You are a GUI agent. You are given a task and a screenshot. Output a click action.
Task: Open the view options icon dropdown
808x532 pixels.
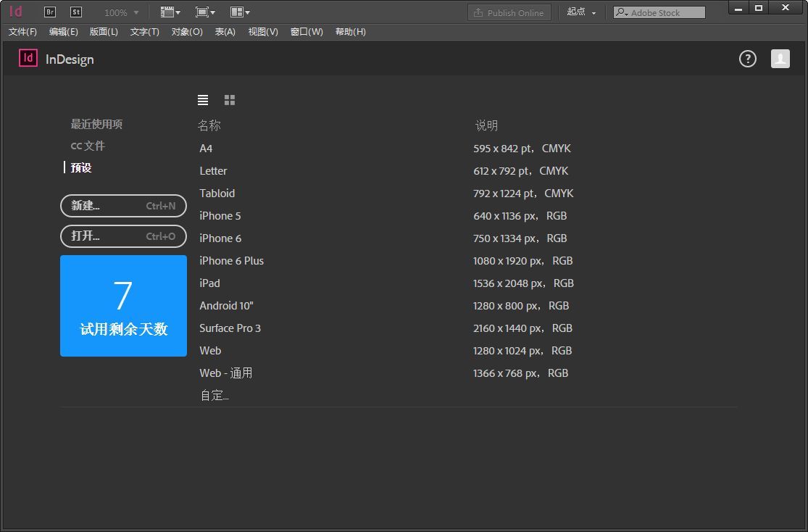pos(171,12)
